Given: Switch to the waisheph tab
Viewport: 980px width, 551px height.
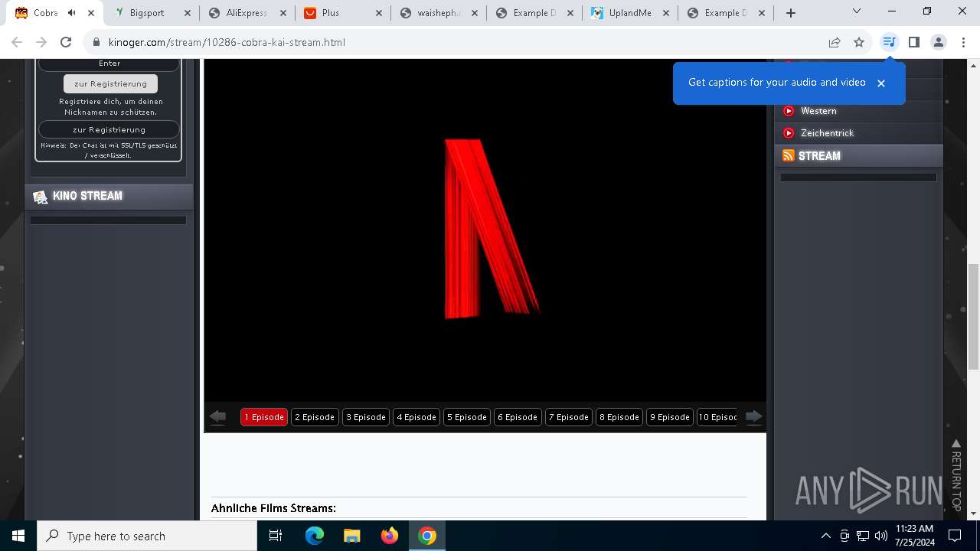Looking at the screenshot, I should [439, 13].
